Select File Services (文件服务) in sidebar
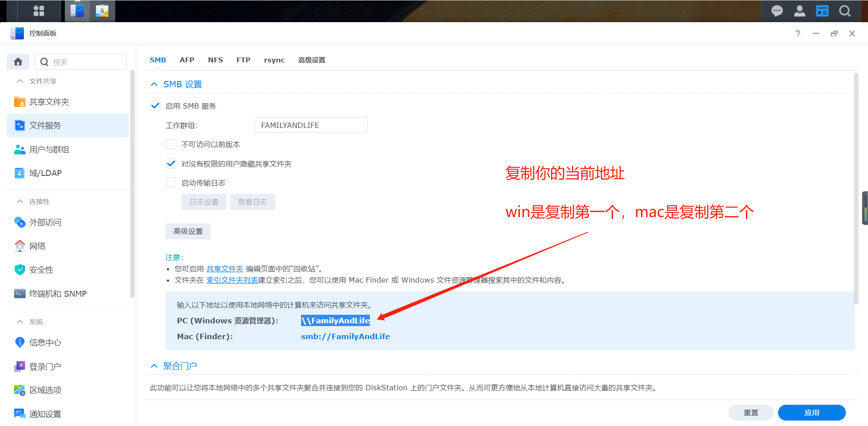The width and height of the screenshot is (868, 426). (x=68, y=125)
